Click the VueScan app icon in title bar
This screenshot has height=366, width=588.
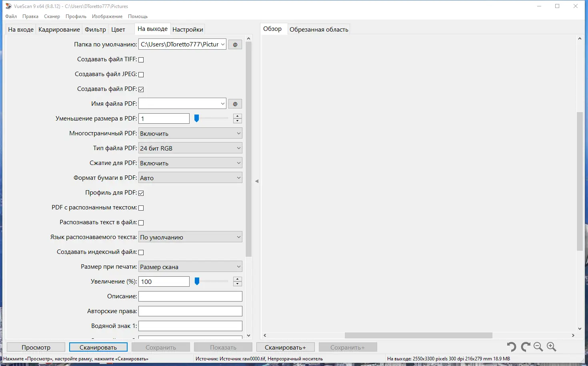coord(8,6)
